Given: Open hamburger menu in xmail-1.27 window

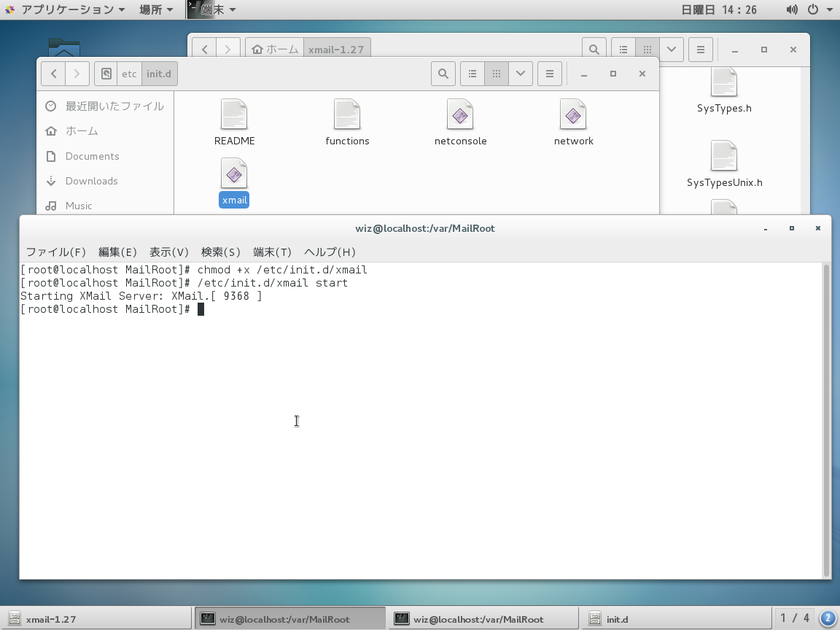Looking at the screenshot, I should (700, 50).
